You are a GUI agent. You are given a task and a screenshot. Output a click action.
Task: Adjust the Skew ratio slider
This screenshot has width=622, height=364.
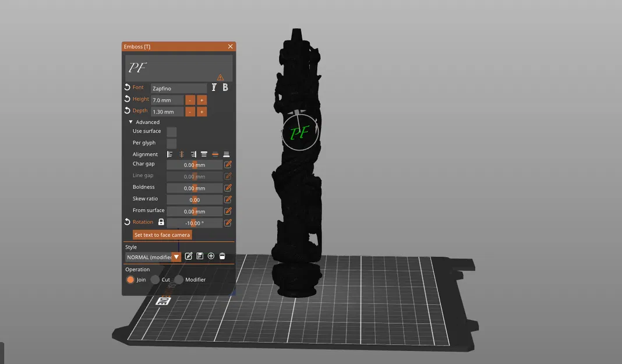click(195, 199)
